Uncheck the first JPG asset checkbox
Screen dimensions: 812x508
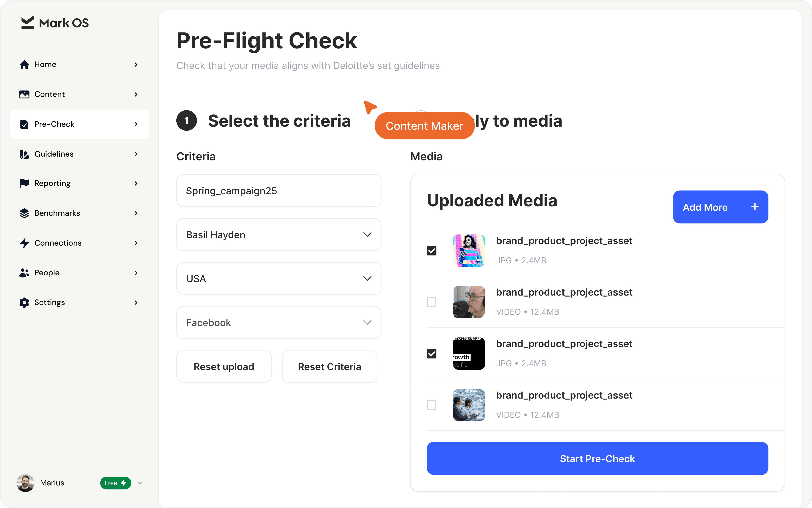click(431, 251)
